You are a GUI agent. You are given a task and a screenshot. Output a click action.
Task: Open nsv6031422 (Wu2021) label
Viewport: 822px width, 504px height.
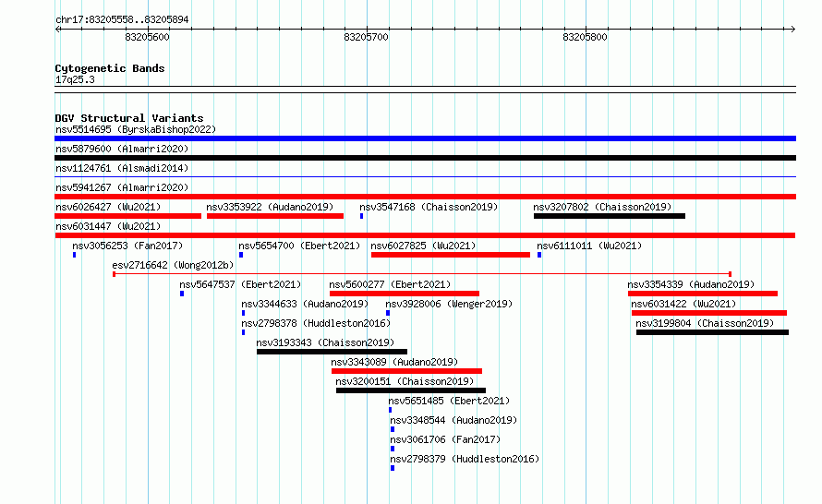(683, 304)
